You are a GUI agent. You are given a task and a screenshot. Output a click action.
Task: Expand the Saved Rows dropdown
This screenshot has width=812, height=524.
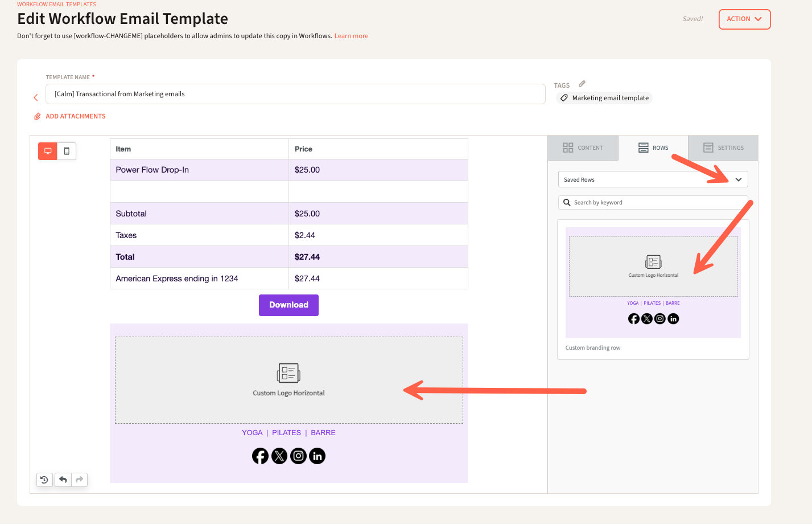point(653,179)
